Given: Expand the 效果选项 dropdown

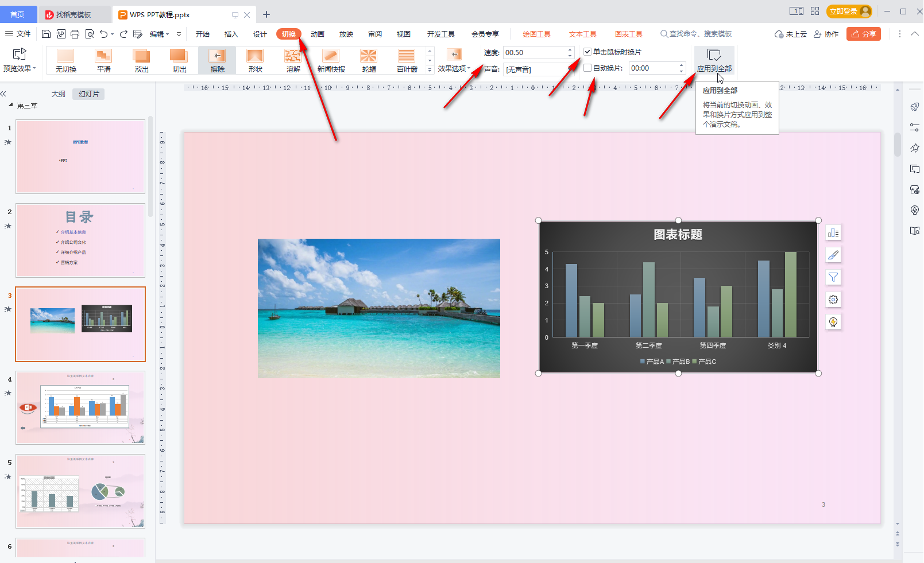Looking at the screenshot, I should (454, 68).
